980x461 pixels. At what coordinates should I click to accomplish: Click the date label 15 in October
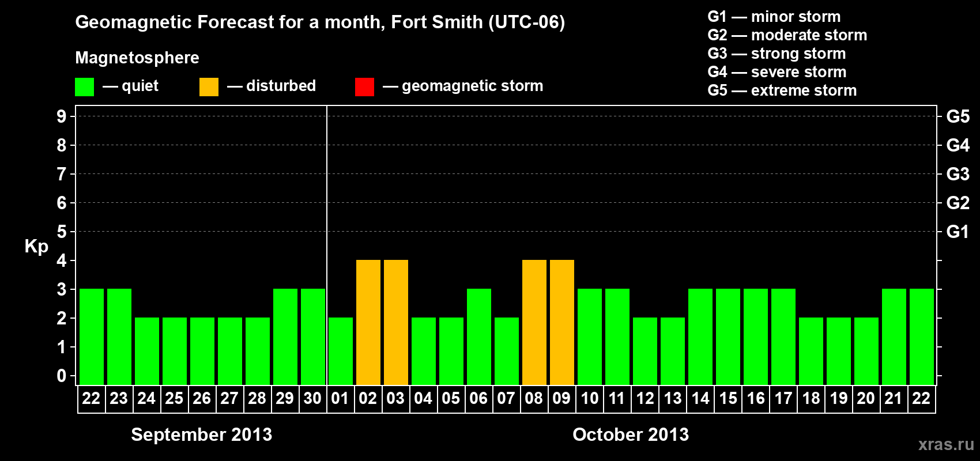tap(728, 398)
